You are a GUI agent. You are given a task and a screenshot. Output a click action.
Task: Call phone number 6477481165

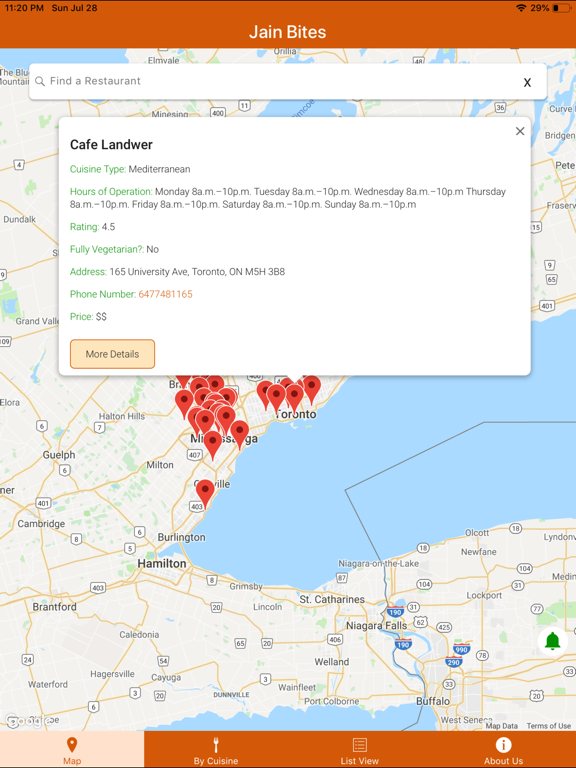coord(166,294)
